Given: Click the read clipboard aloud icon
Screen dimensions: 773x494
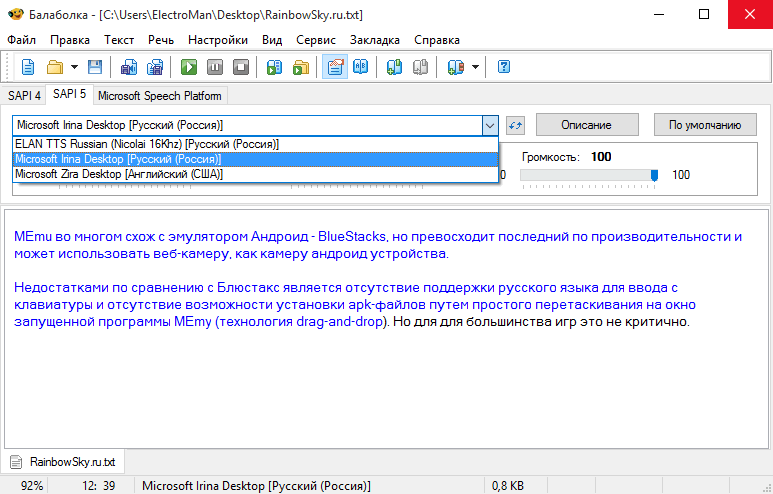Looking at the screenshot, I should [x=275, y=67].
